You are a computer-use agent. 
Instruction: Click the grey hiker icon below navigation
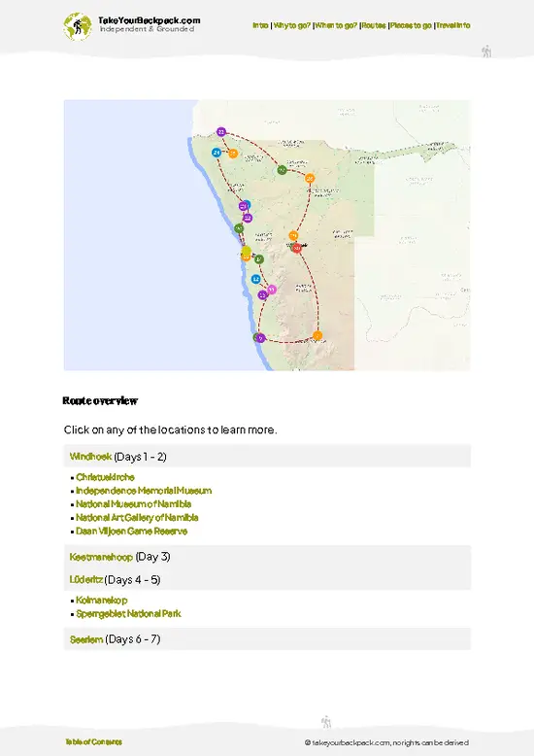point(486,52)
